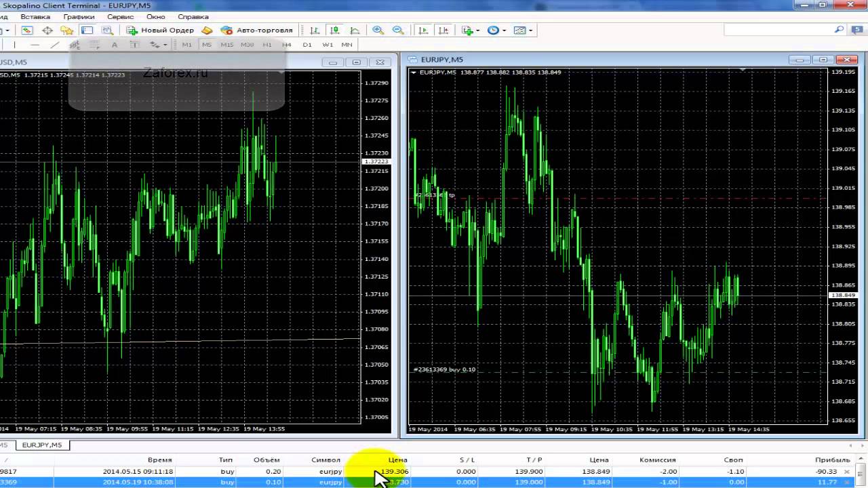Click the search magnifier icon
The image size is (868, 488).
pos(839,30)
